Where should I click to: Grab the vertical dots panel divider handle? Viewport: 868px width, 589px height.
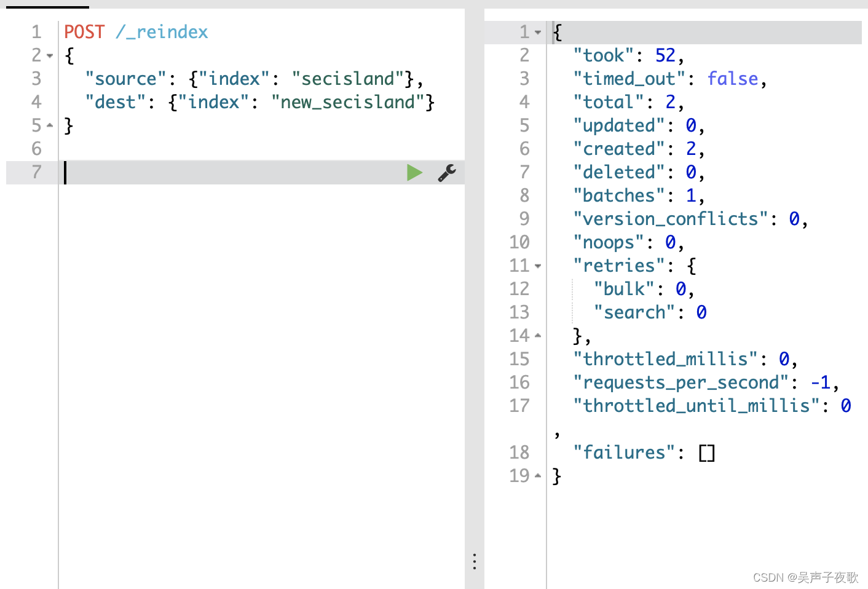[x=475, y=561]
